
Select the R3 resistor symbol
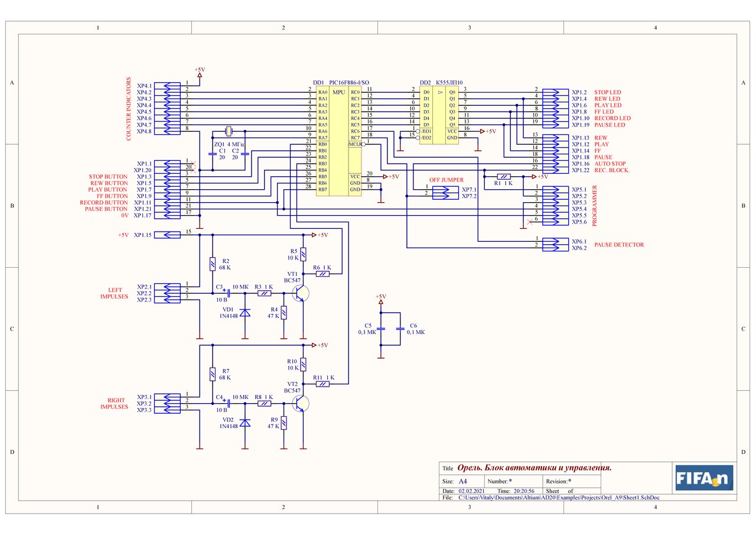point(265,293)
